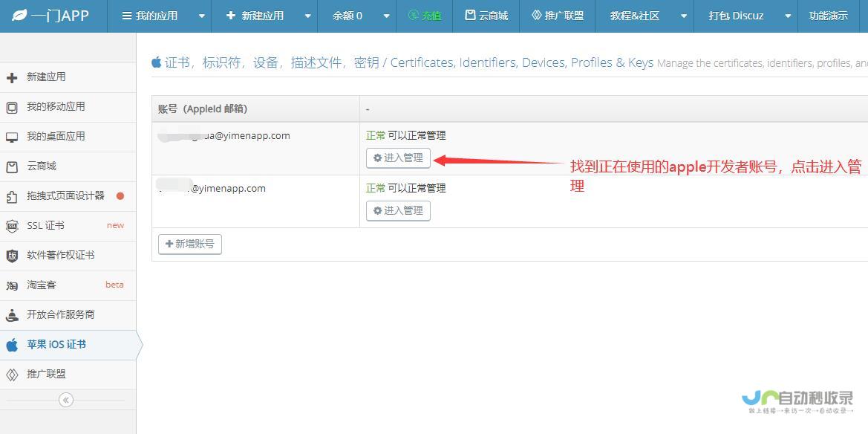Image resolution: width=868 pixels, height=434 pixels.
Task: Click 进入管理 for the first yimenapp account
Action: 398,158
